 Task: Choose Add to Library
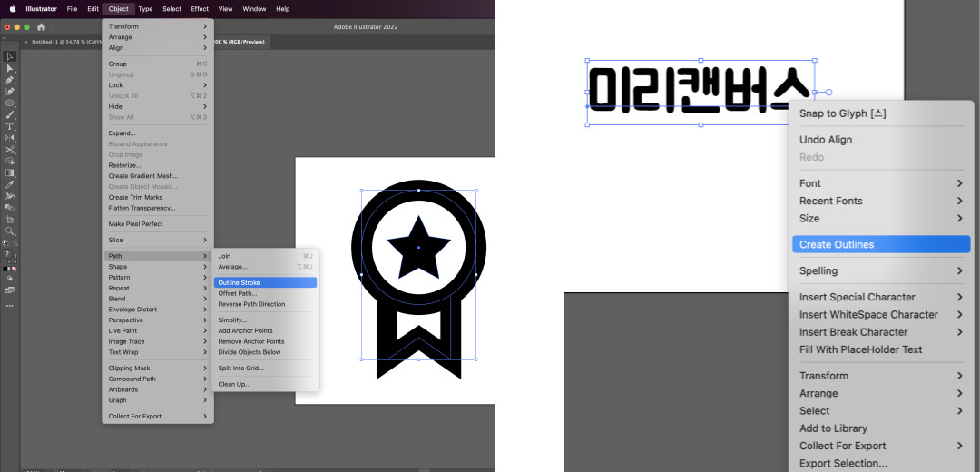click(880, 428)
